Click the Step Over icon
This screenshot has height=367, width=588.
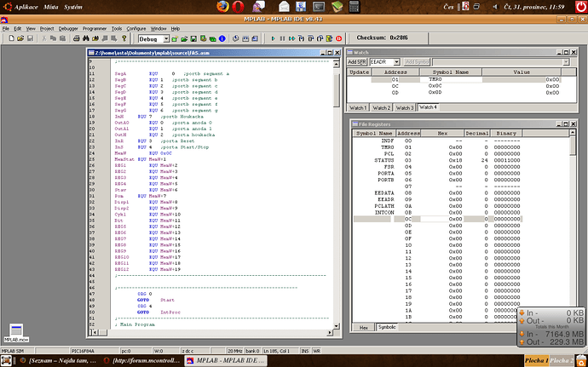pyautogui.click(x=310, y=38)
